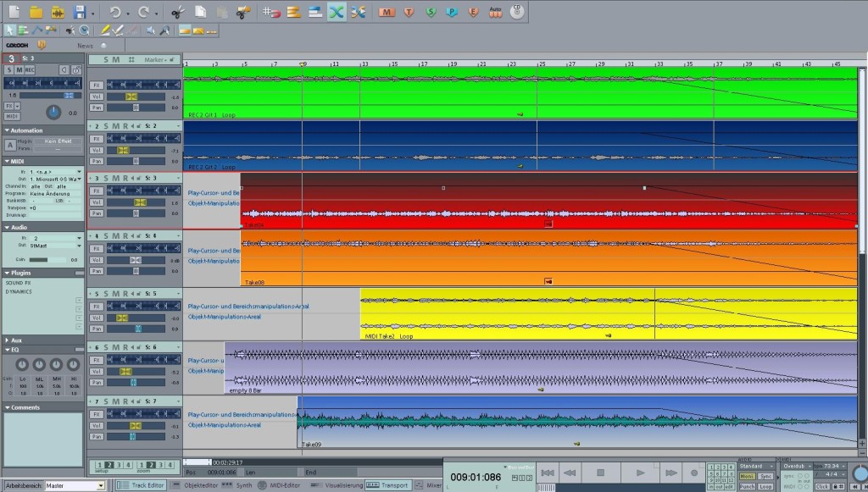Create a new project with the blank page icon
The image size is (868, 492).
(14, 12)
